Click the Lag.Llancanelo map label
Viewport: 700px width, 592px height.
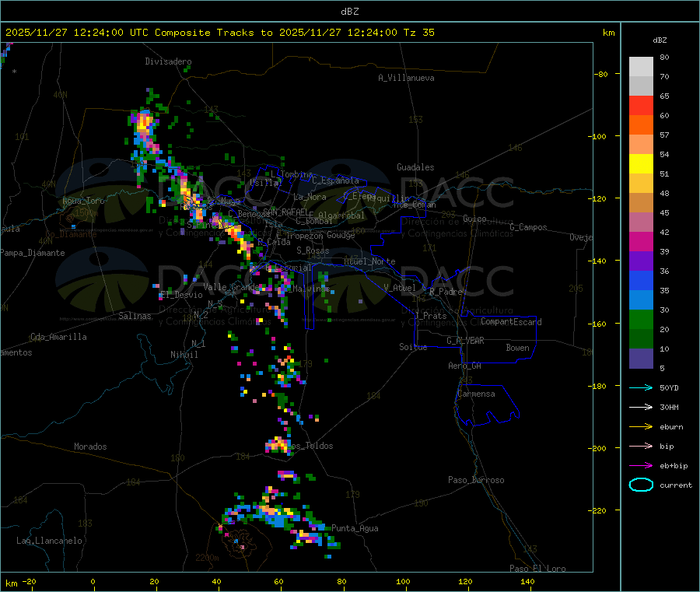click(49, 541)
